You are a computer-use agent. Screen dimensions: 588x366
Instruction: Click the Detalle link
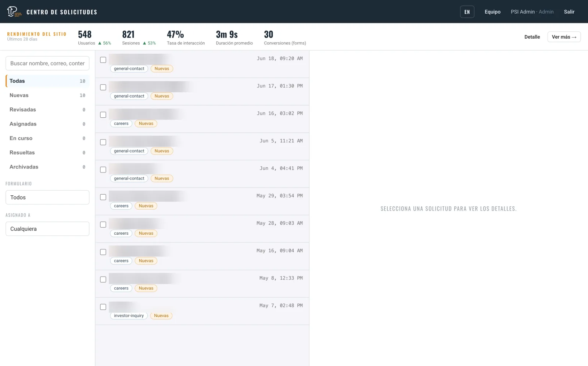pyautogui.click(x=532, y=37)
